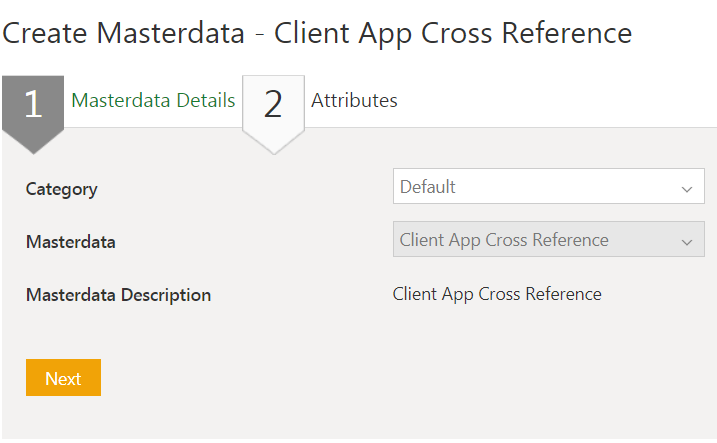Open the Category combo box
The image size is (717, 443).
click(548, 187)
